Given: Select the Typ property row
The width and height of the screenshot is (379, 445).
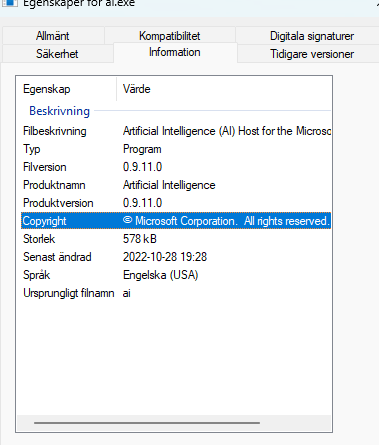Looking at the screenshot, I should tap(176, 149).
